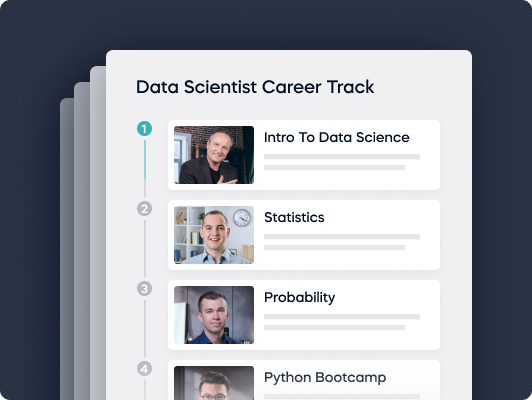Click the gray step 2 circle
532x400 pixels.
(145, 209)
